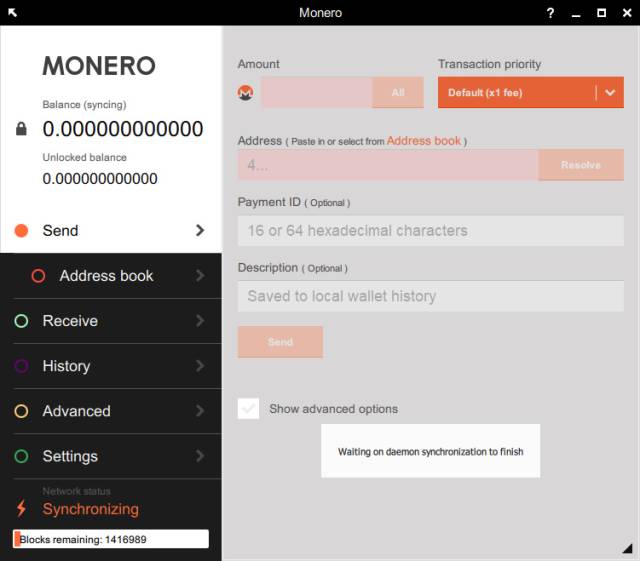
Task: Click the green circle beside Settings
Action: coord(21,456)
